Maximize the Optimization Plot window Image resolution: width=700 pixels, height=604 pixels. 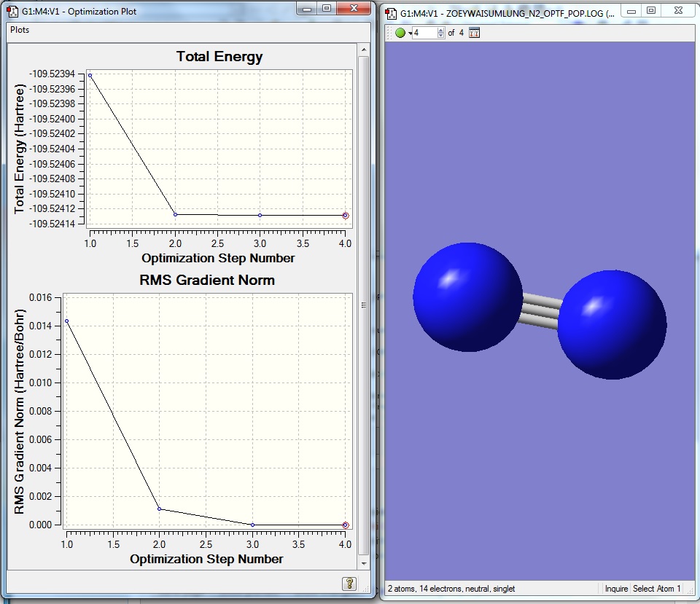pos(326,9)
